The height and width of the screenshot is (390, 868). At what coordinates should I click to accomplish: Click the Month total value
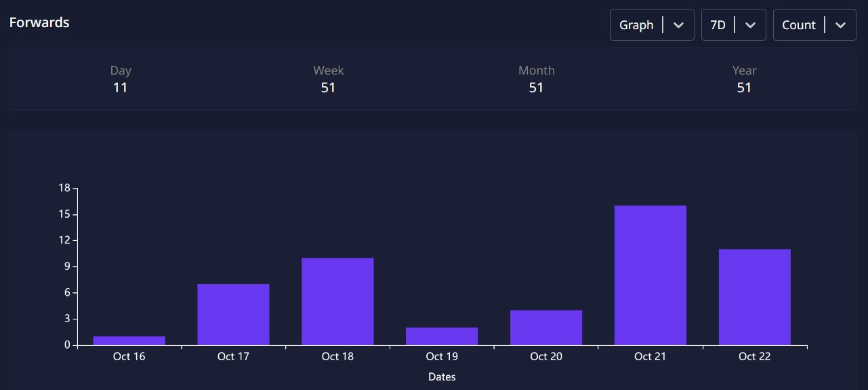click(536, 87)
